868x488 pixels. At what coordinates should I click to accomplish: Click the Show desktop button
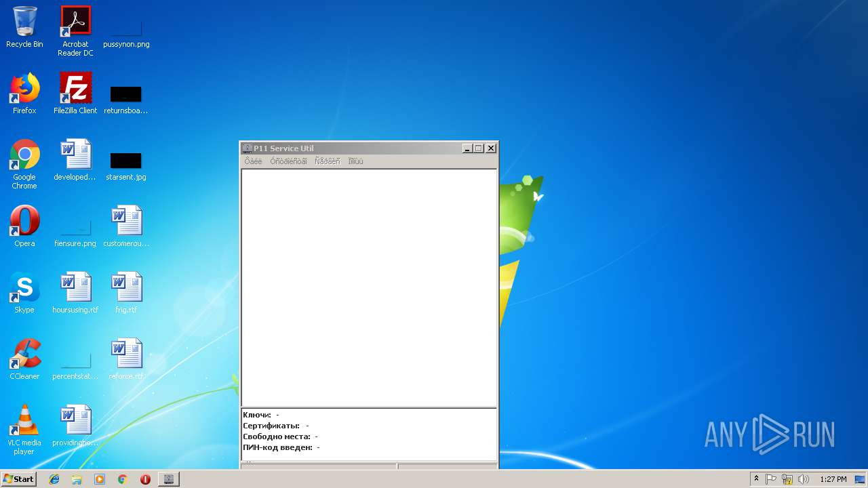[860, 479]
